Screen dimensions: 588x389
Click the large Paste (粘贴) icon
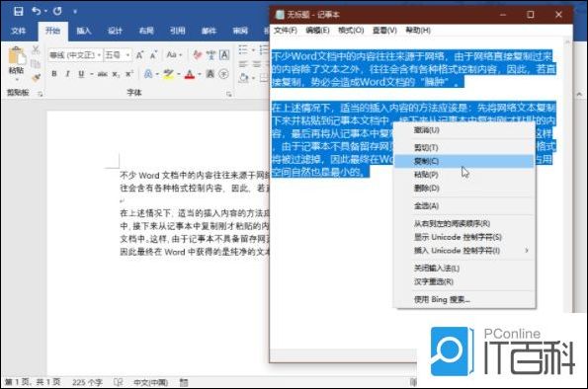click(x=17, y=56)
